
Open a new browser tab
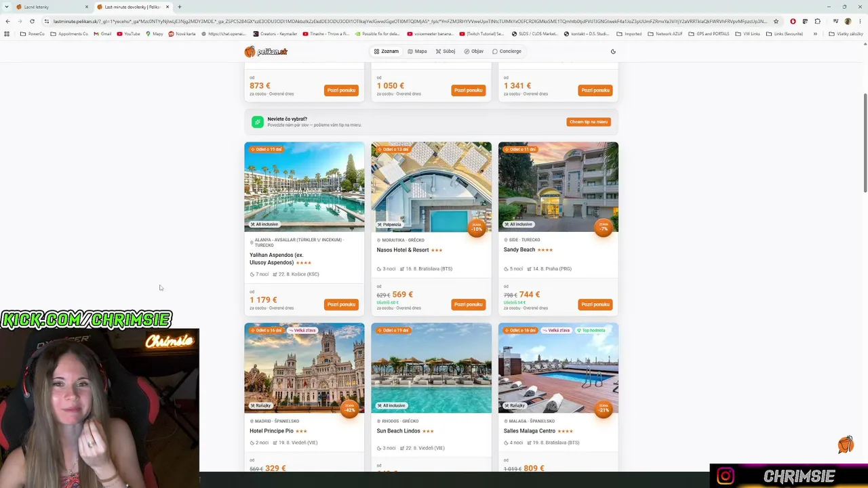[x=179, y=7]
